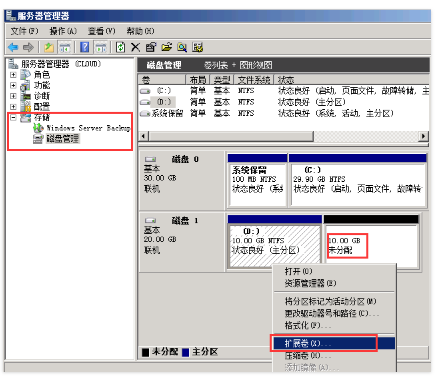Viewport: 446px width, 378px height.
Task: Expand the 诊断 tree node
Action: coord(13,96)
